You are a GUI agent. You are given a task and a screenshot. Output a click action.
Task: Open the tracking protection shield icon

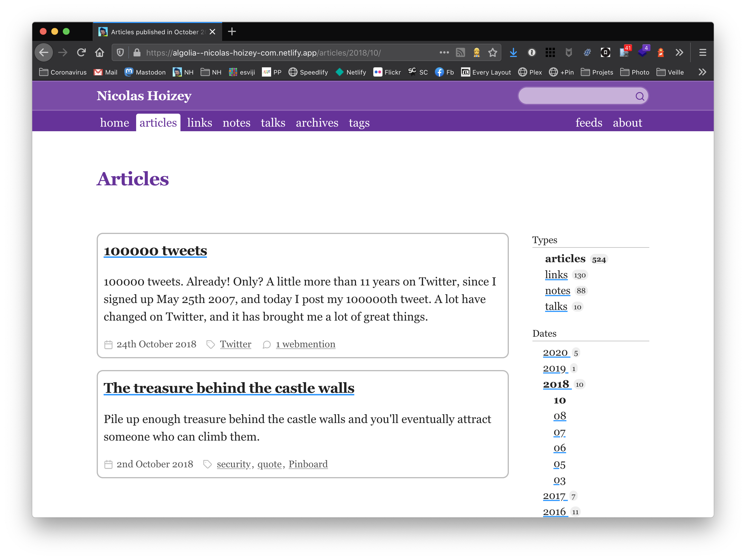[x=120, y=53]
